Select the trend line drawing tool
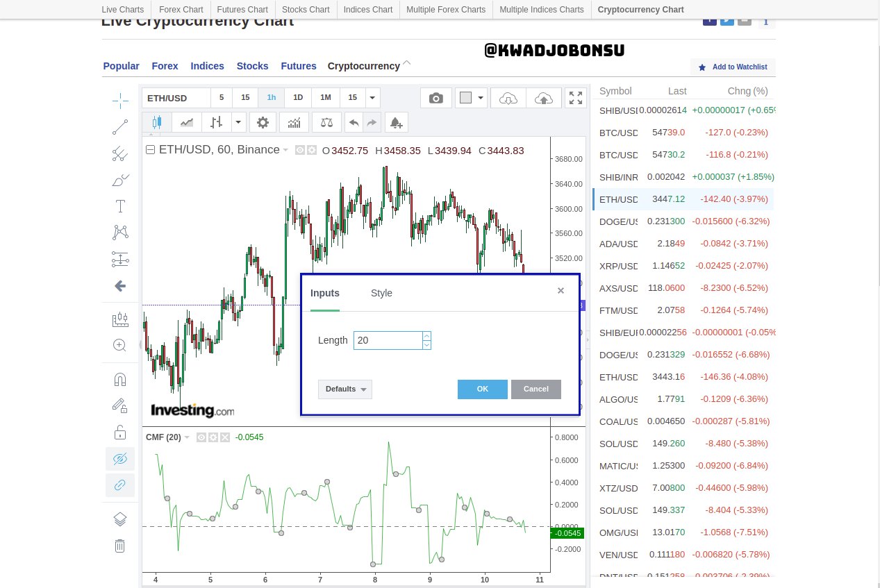The image size is (880, 588). 120,127
